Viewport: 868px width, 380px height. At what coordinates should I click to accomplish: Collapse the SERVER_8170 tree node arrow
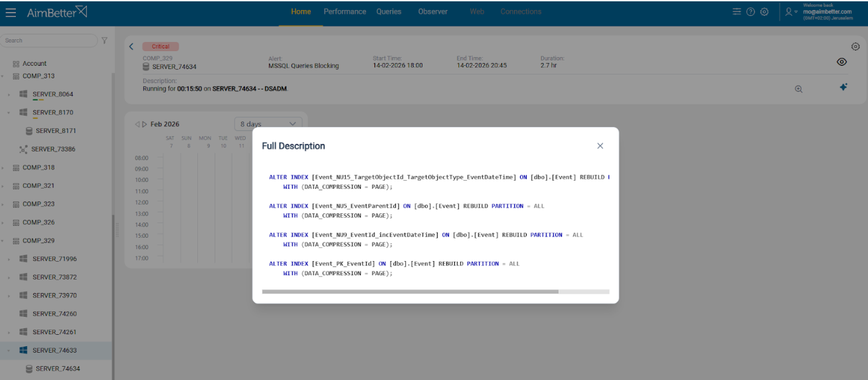9,113
